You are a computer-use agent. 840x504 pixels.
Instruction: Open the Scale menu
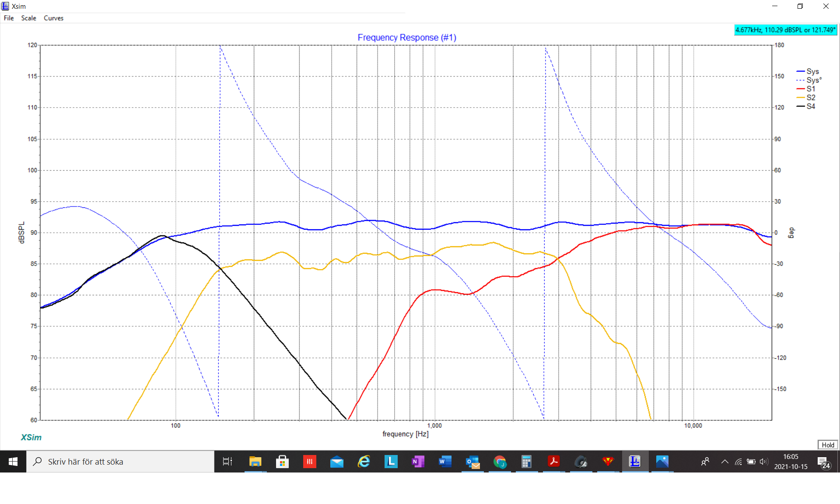[x=28, y=18]
